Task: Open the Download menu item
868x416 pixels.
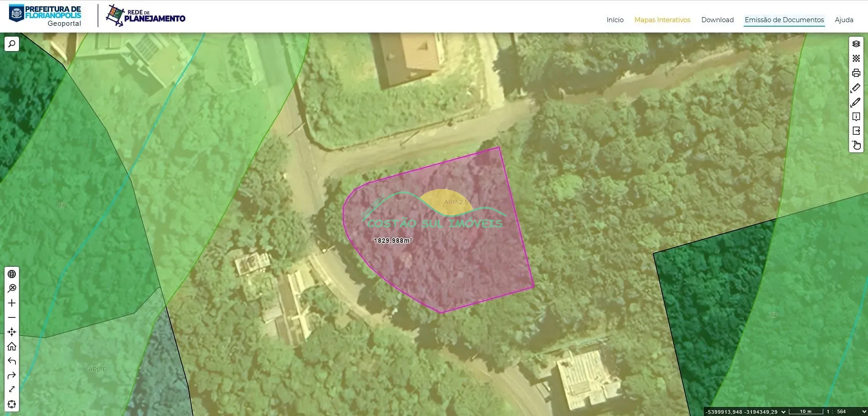Action: pyautogui.click(x=717, y=20)
